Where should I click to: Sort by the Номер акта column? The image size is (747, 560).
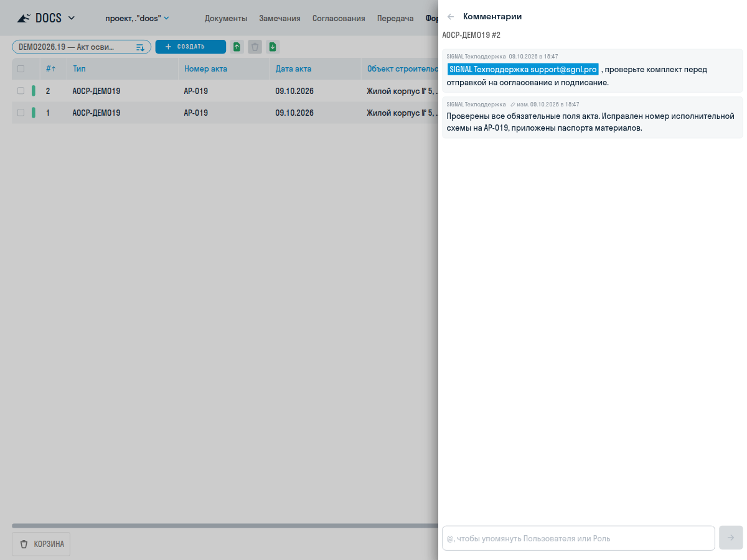205,69
